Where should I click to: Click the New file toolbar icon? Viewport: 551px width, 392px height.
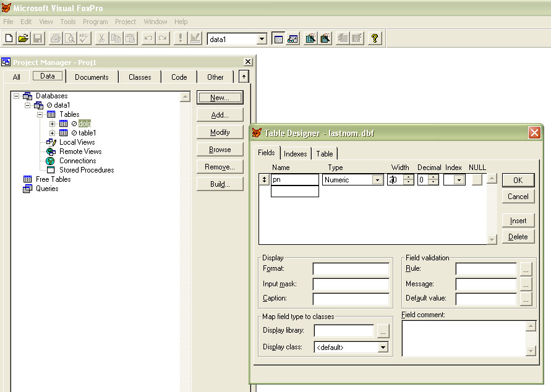[9, 38]
